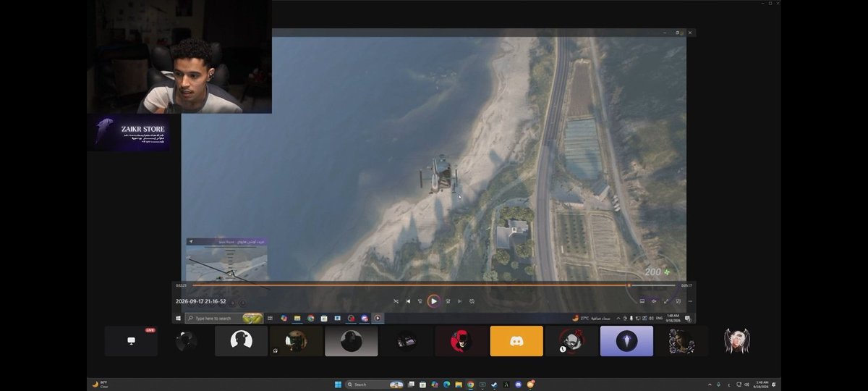Open Steam from the bottom taskbar

pyautogui.click(x=494, y=384)
